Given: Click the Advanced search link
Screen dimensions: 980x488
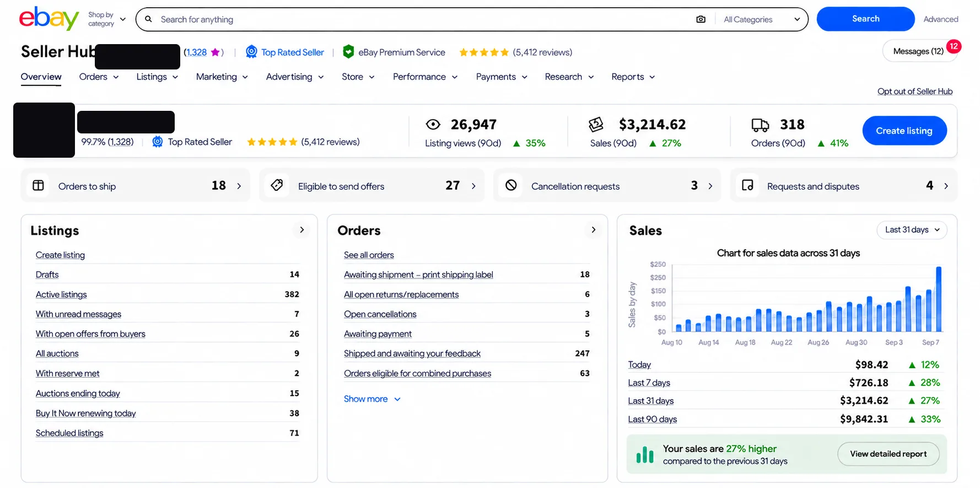Looking at the screenshot, I should [x=941, y=19].
